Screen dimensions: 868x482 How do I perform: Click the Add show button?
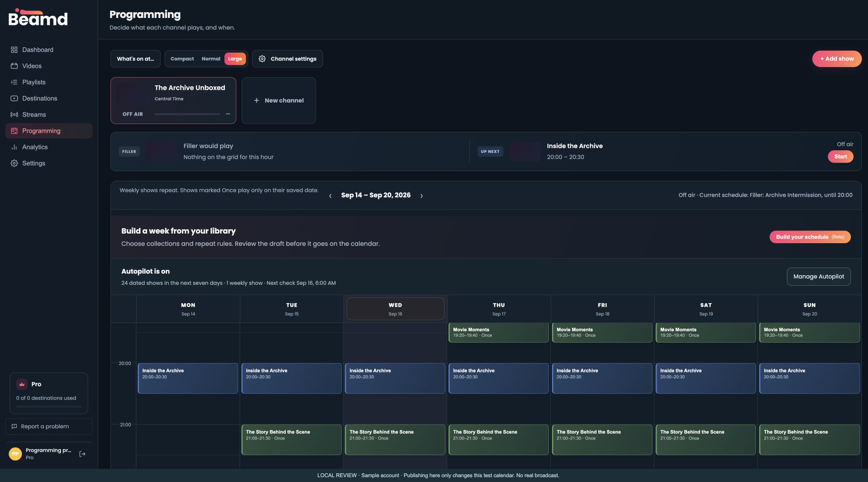(837, 59)
